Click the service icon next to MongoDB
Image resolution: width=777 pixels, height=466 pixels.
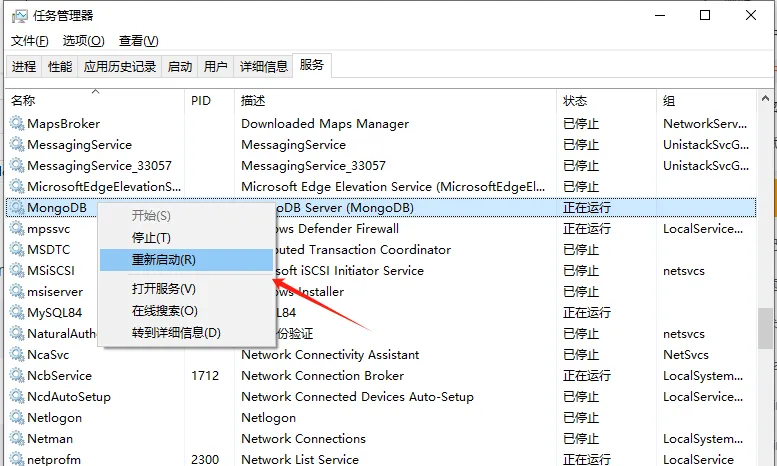point(16,208)
